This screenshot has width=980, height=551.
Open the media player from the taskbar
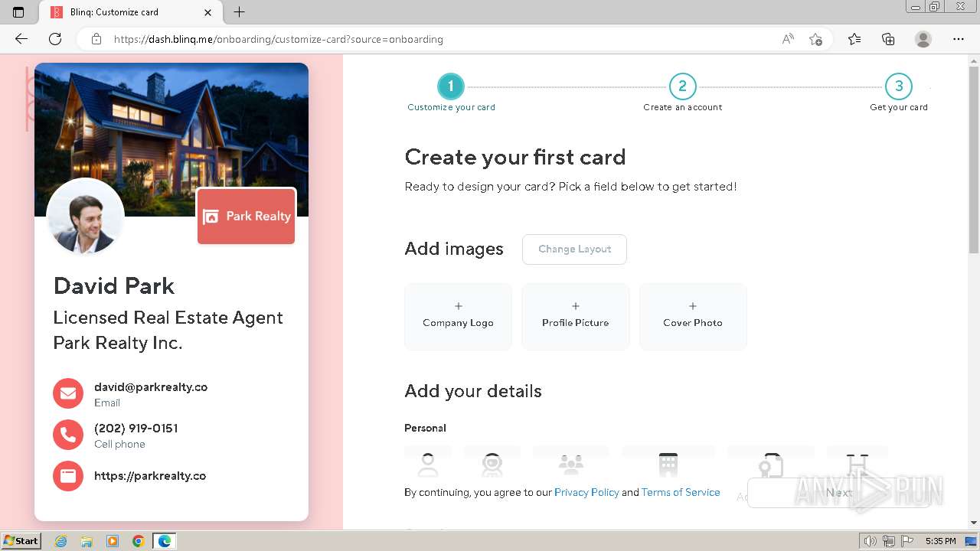tap(113, 541)
